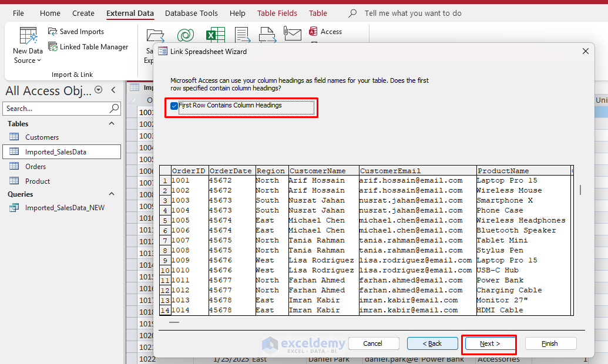Click the Region column header in preview

pyautogui.click(x=272, y=171)
